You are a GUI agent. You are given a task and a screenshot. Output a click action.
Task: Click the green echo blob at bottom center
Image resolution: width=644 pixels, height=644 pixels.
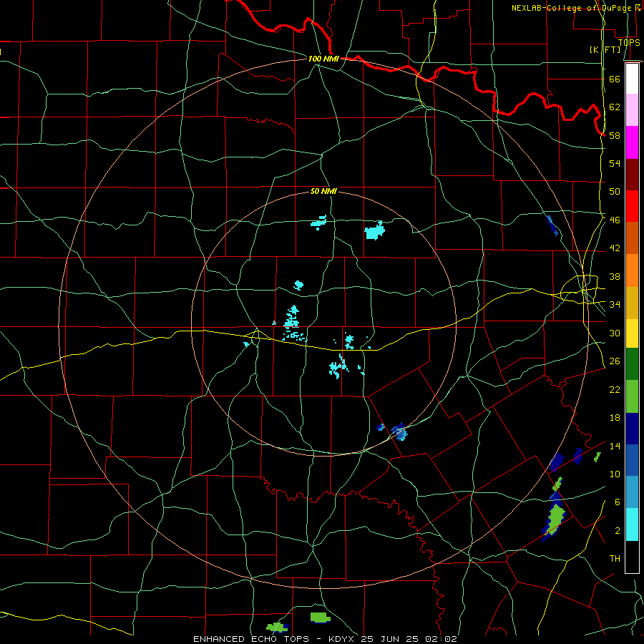click(321, 618)
